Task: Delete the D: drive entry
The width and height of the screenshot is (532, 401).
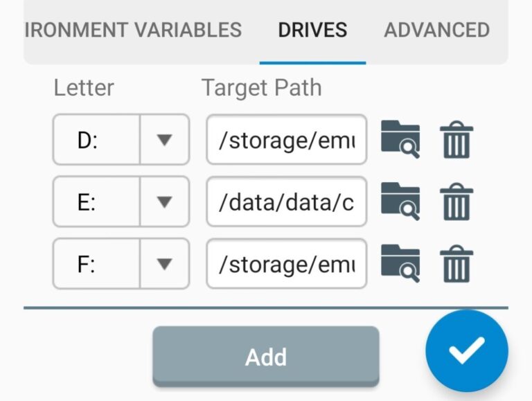Action: (456, 140)
